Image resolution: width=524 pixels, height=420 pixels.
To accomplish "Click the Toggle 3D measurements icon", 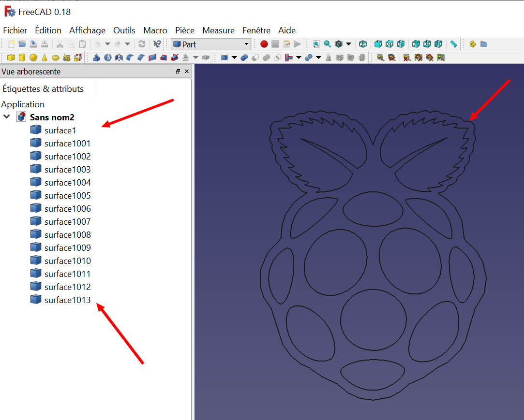I will [430, 58].
